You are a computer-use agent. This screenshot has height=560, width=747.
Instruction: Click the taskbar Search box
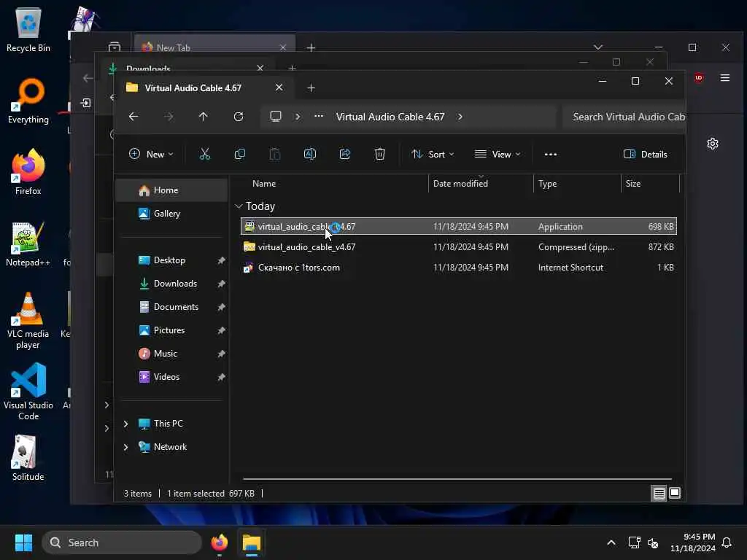click(122, 542)
